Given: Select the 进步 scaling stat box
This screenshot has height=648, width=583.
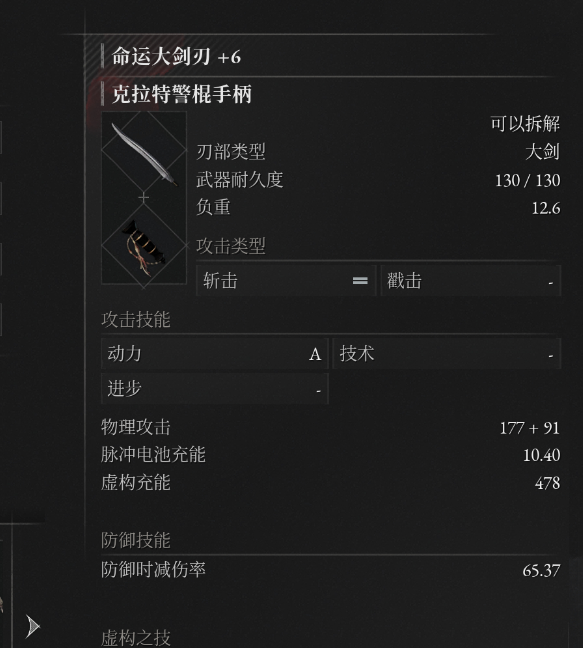Looking at the screenshot, I should coord(215,388).
